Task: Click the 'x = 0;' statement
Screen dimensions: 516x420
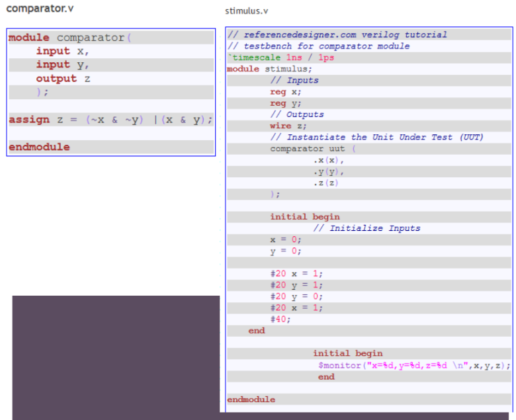Action: click(286, 240)
